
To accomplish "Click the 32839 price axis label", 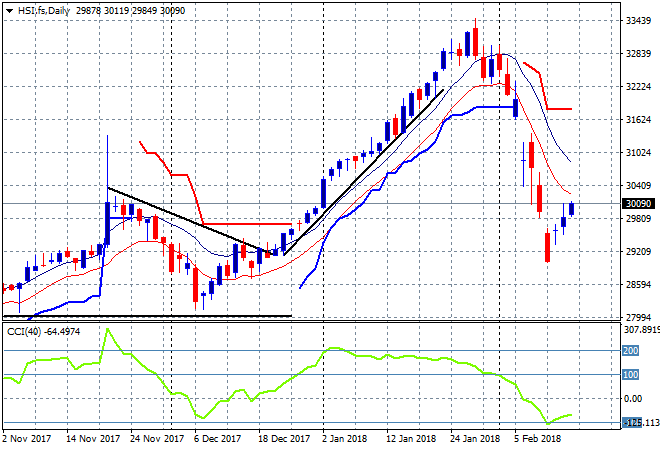I will click(638, 53).
